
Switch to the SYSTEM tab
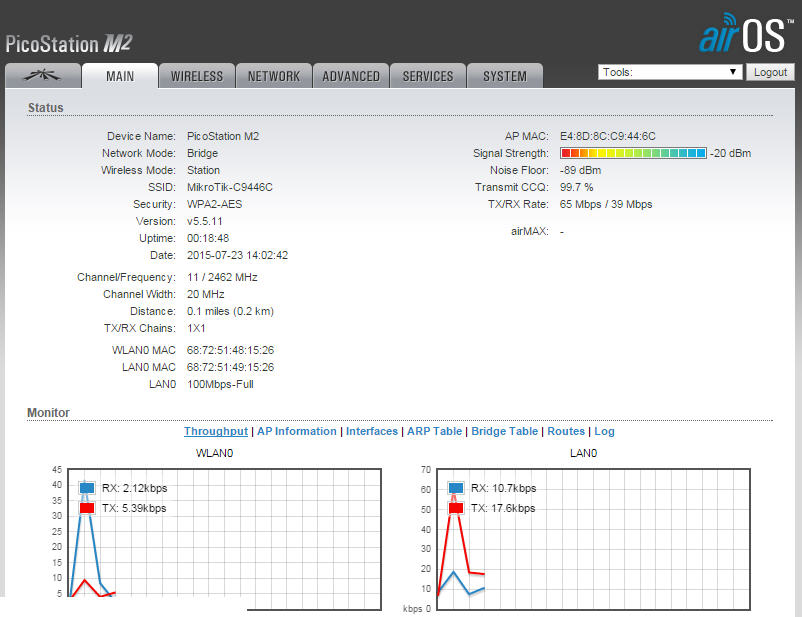pos(505,76)
